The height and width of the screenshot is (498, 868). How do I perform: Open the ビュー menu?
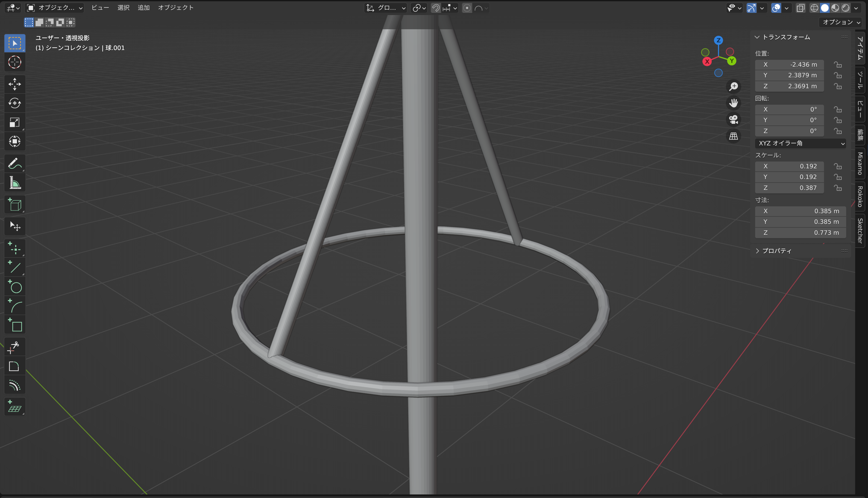pyautogui.click(x=100, y=8)
